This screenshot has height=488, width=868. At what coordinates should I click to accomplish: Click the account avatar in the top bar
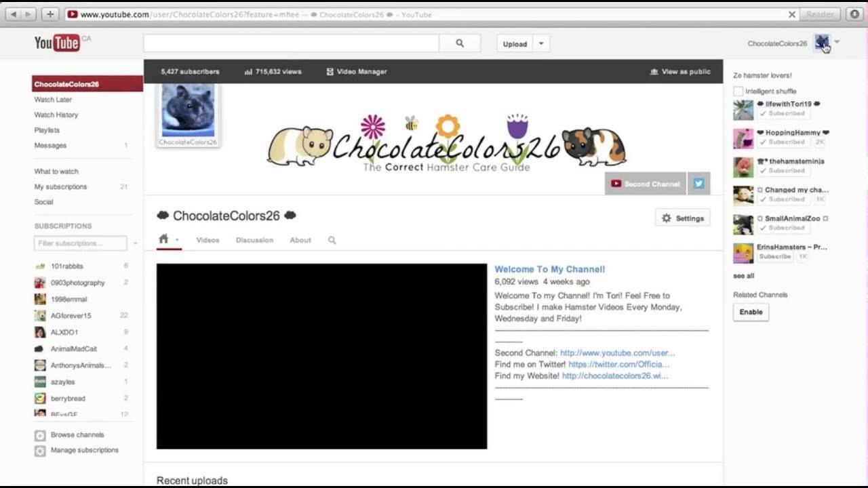click(x=822, y=43)
